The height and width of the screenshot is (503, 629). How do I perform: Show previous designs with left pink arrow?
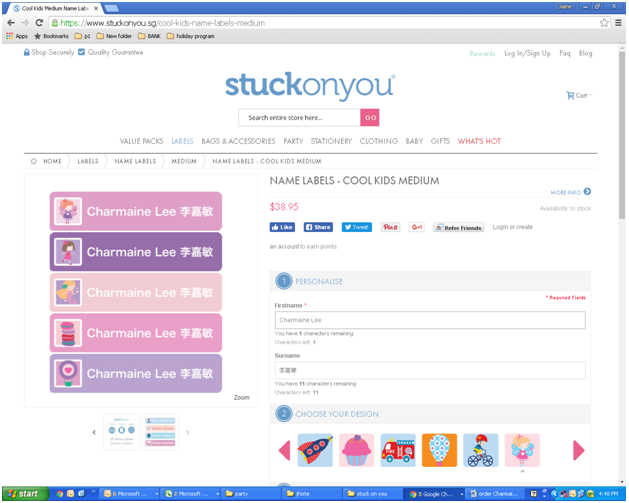pos(284,450)
